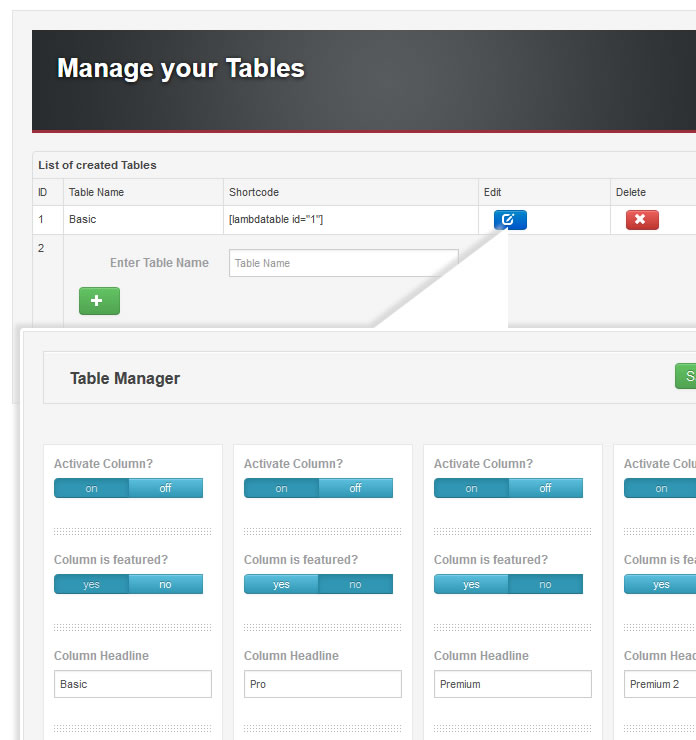Turn Activate Column on for Premium column
The image size is (696, 740).
(x=471, y=488)
